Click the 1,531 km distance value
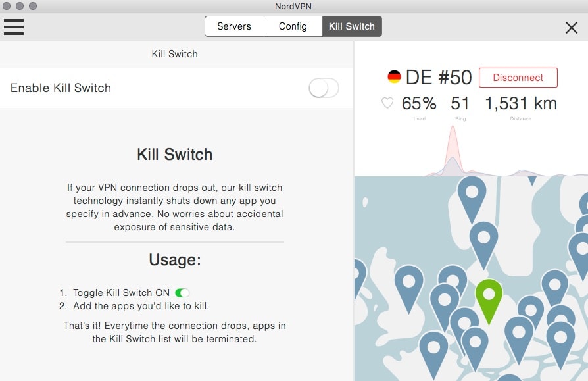588x381 pixels. (x=521, y=103)
